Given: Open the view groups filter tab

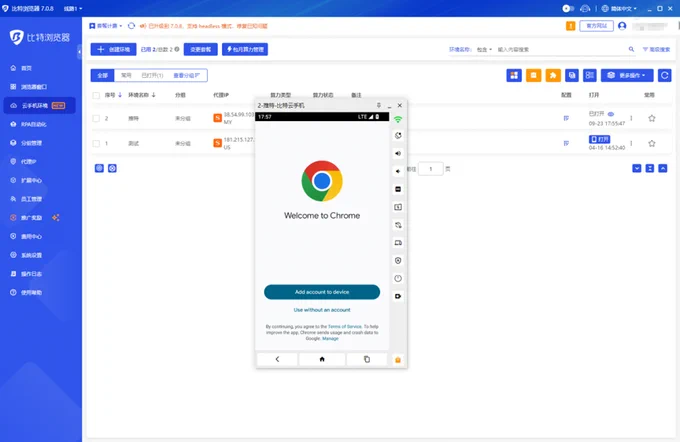Looking at the screenshot, I should click(x=186, y=75).
